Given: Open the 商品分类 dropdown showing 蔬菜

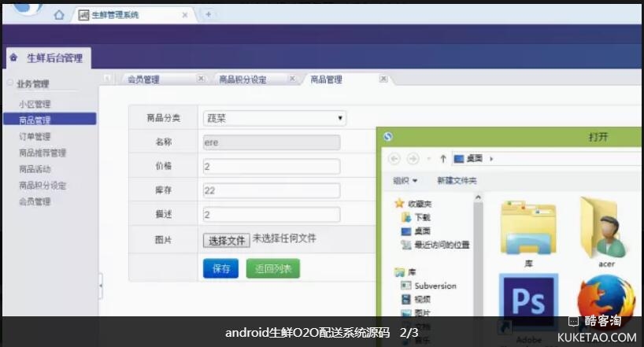Looking at the screenshot, I should (x=274, y=118).
